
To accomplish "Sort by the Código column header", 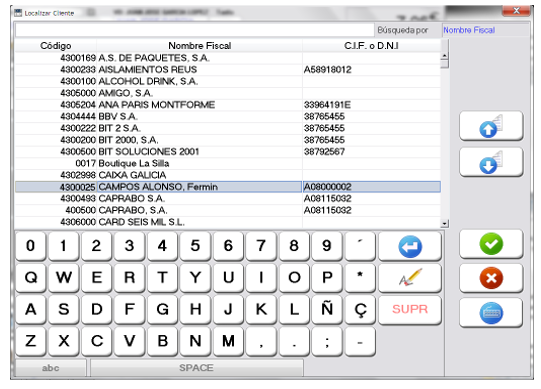I will (56, 46).
